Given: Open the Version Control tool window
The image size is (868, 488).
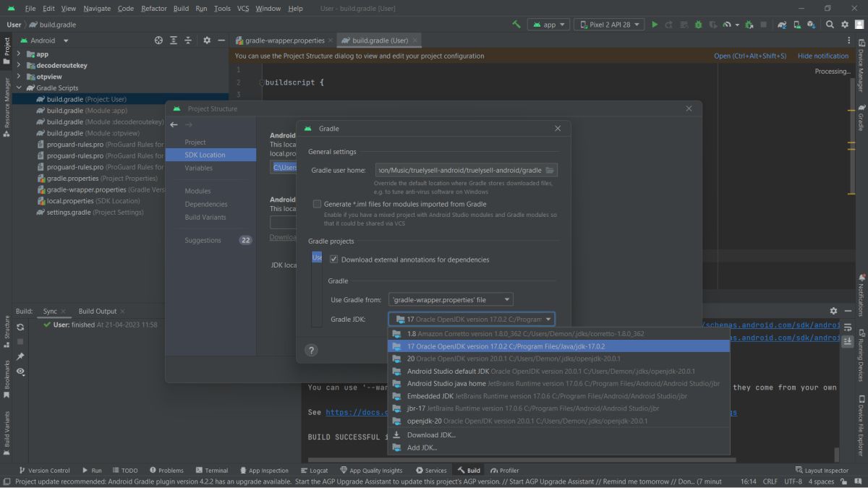Looking at the screenshot, I should click(44, 470).
